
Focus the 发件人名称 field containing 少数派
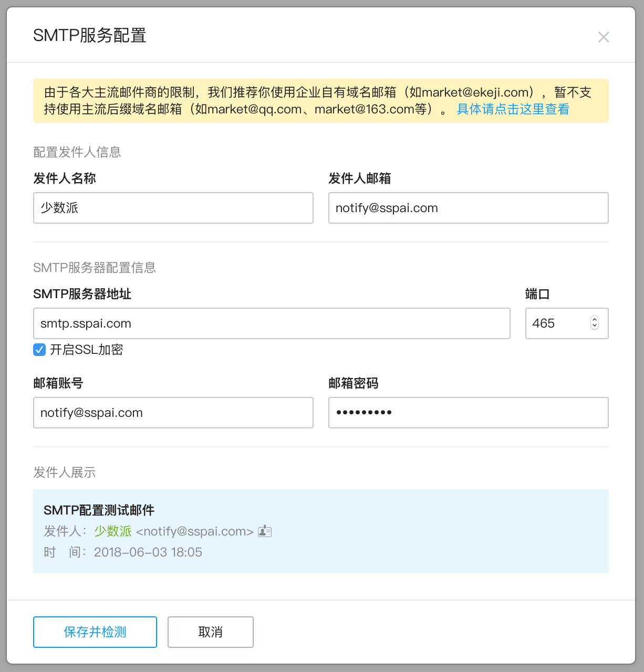173,208
